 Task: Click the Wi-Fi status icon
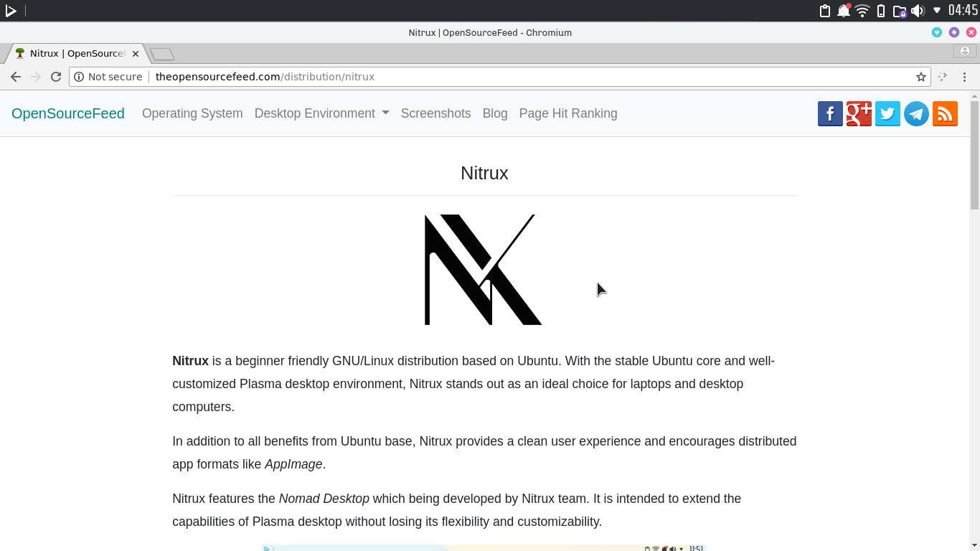tap(861, 11)
